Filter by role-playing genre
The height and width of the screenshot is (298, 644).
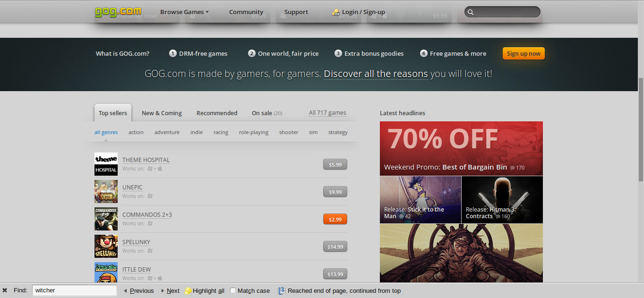click(254, 132)
